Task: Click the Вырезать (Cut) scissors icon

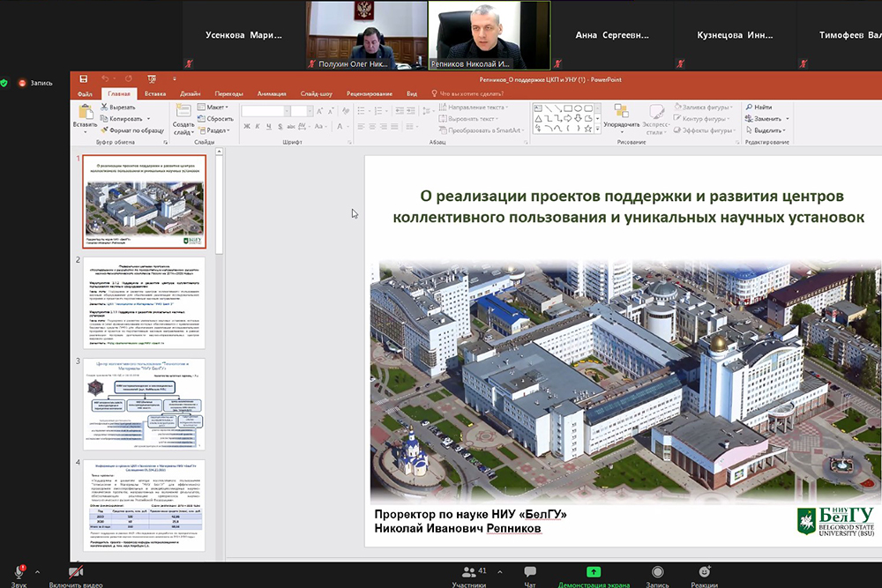Action: pos(105,107)
